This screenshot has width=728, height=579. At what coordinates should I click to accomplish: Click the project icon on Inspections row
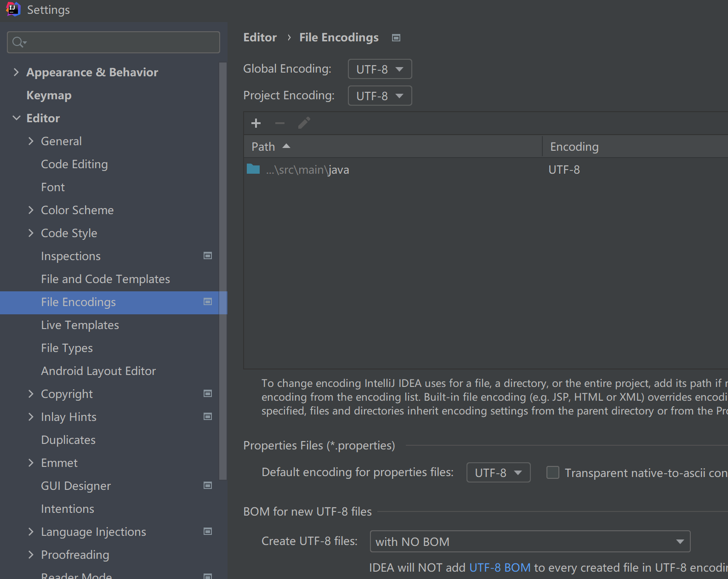tap(208, 255)
